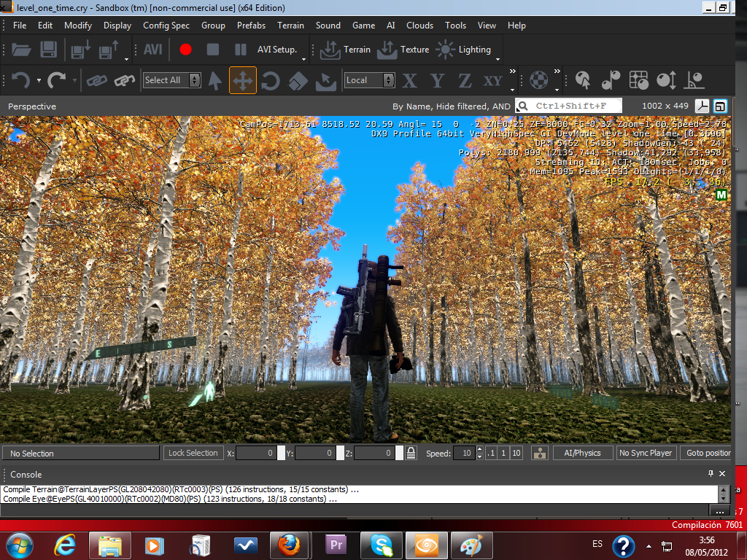Link objects with chain icon
747x560 pixels.
tap(97, 80)
